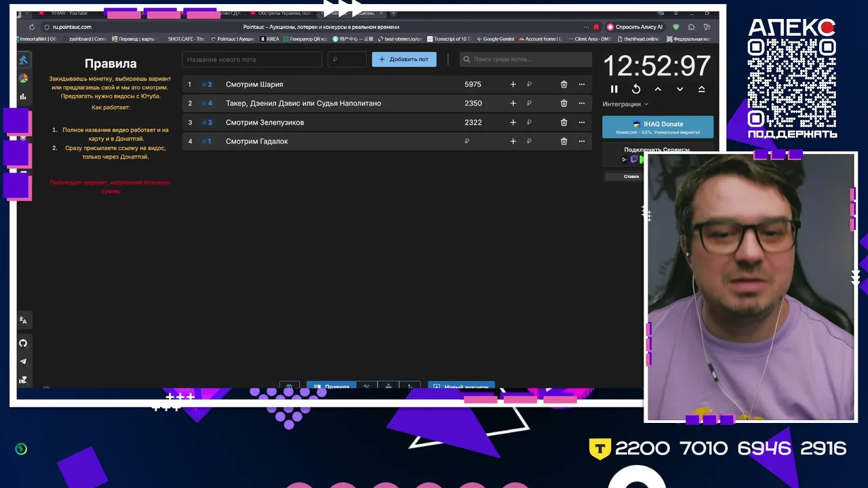Click the Twitch service icon

tap(635, 159)
